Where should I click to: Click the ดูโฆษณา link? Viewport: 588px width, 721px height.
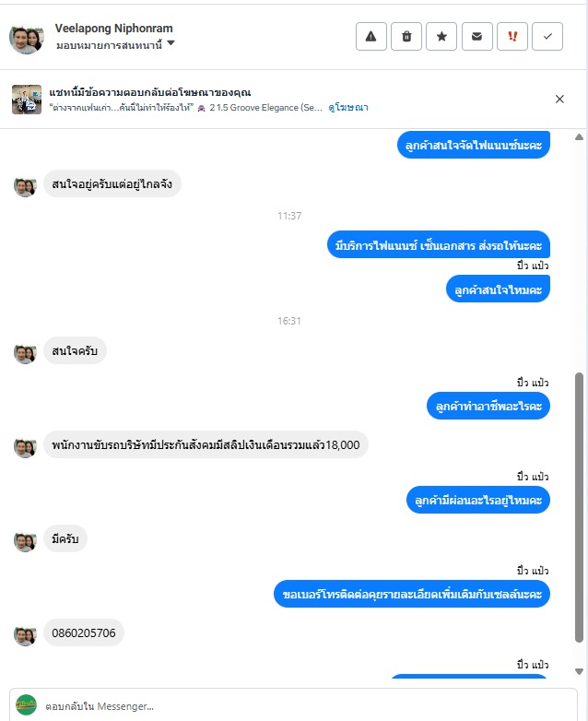(348, 108)
